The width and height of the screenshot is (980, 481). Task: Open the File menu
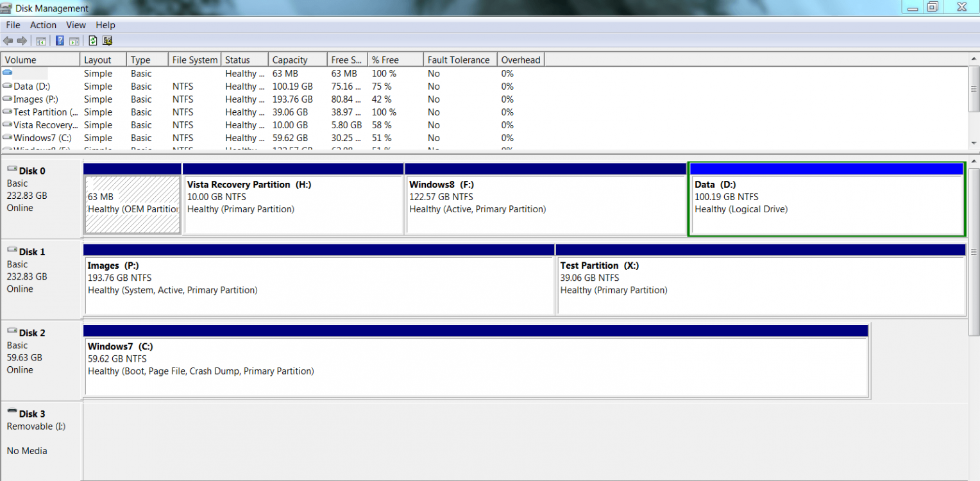click(13, 25)
